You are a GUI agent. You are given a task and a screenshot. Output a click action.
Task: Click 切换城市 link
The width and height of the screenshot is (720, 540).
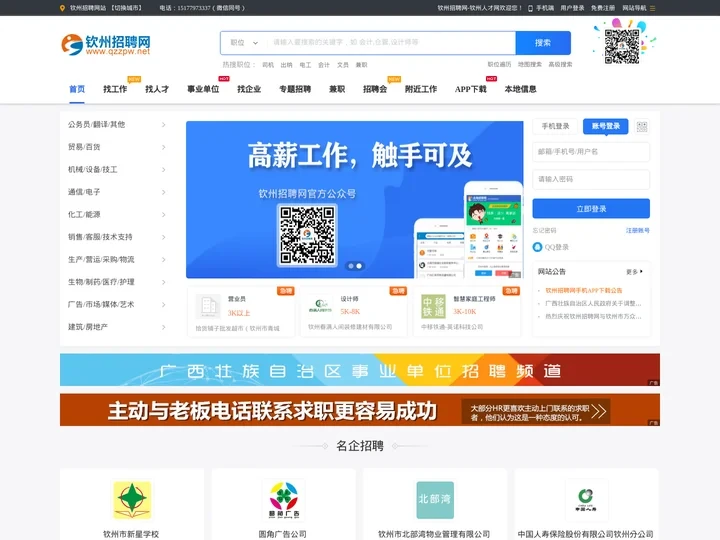pos(127,8)
